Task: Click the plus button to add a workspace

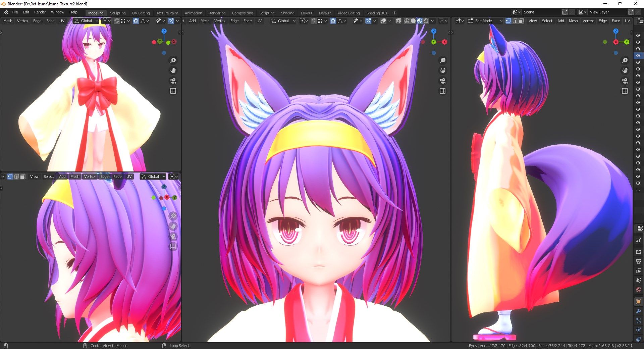Action: pyautogui.click(x=395, y=13)
